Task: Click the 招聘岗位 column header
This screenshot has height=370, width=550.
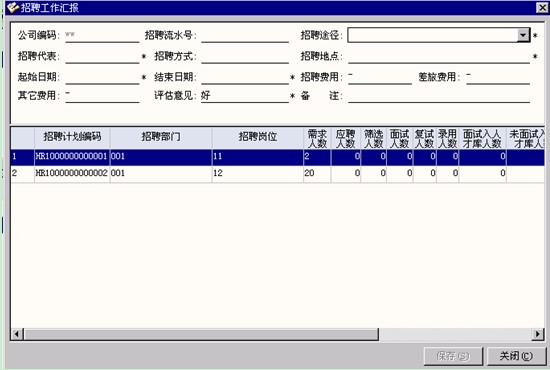Action: pyautogui.click(x=258, y=138)
